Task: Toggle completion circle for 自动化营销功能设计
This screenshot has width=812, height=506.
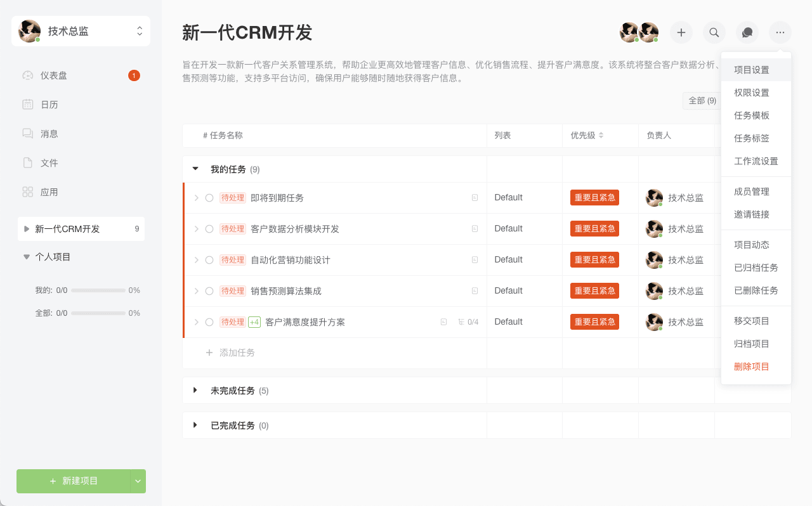Action: [x=209, y=260]
